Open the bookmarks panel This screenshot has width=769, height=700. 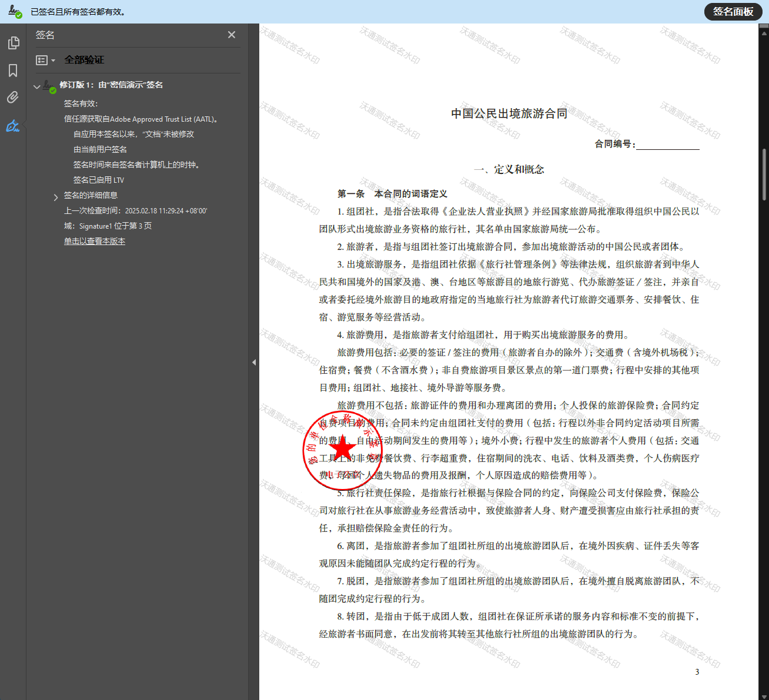pyautogui.click(x=13, y=70)
